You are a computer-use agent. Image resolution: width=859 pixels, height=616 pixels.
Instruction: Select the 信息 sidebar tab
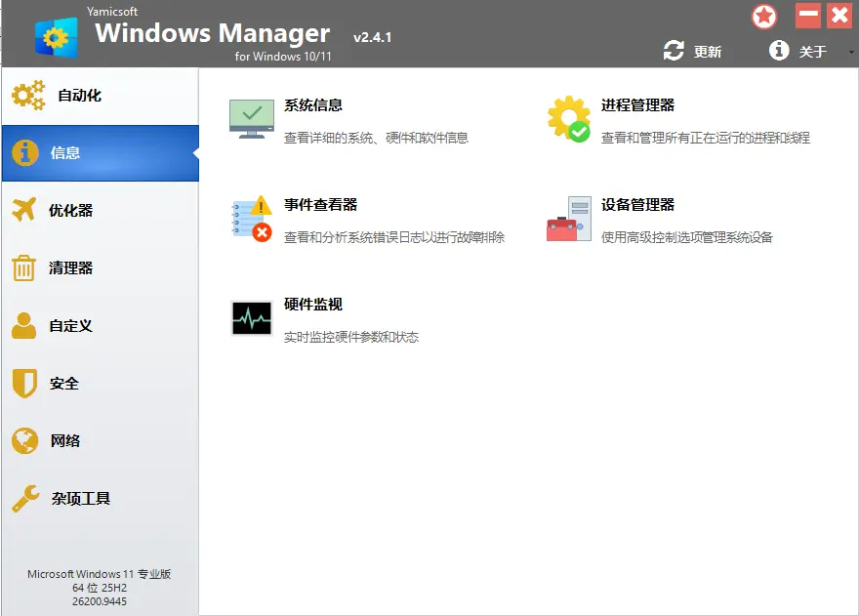(101, 153)
